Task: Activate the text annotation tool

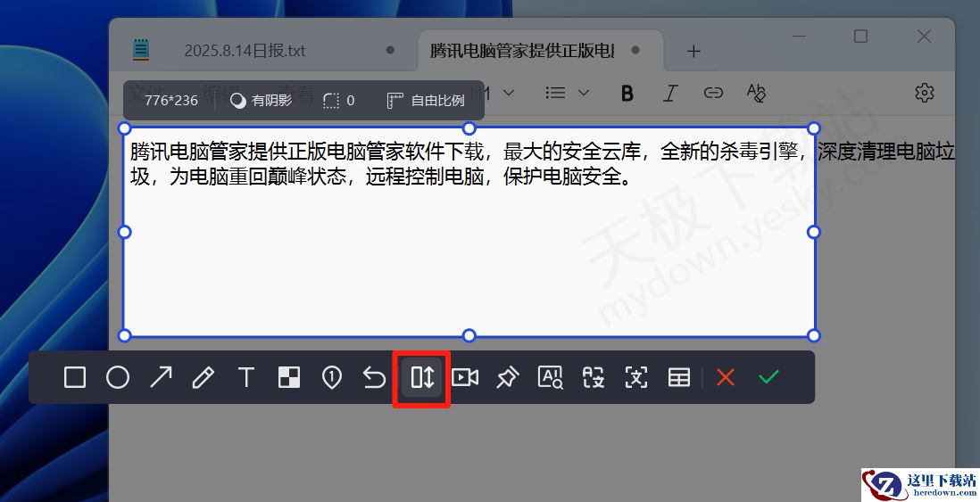Action: (x=246, y=377)
